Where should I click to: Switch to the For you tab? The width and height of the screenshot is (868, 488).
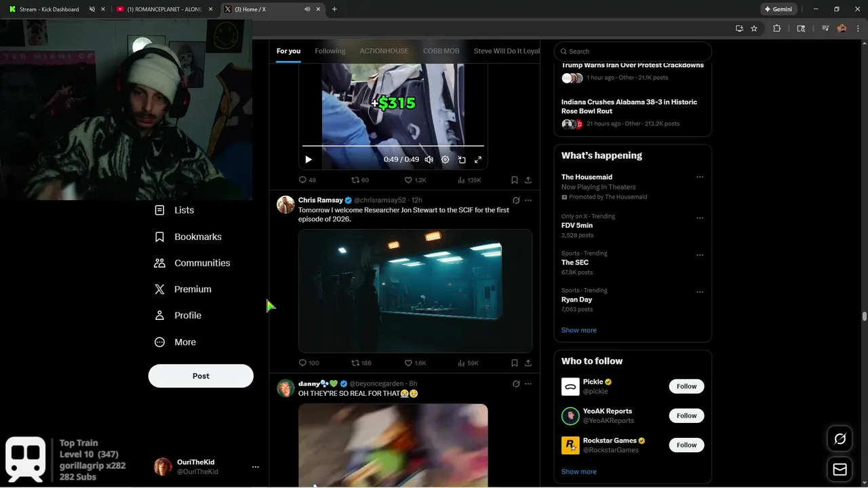point(288,51)
